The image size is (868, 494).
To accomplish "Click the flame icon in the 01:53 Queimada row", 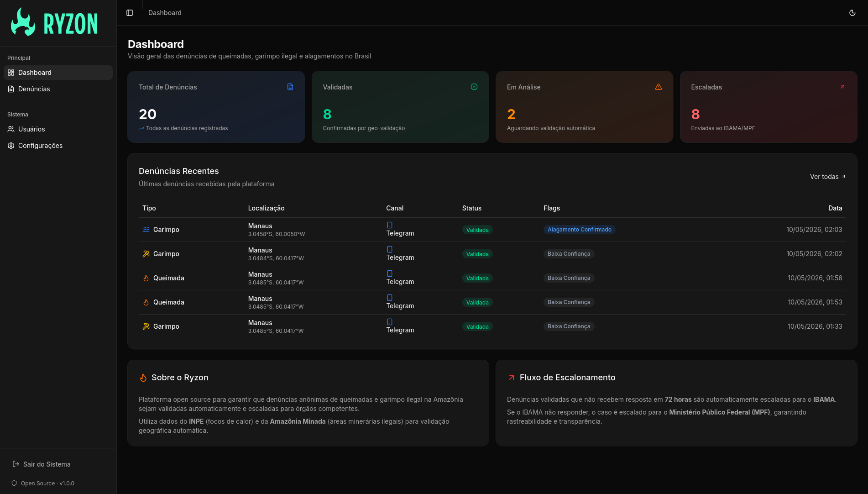I will [146, 302].
